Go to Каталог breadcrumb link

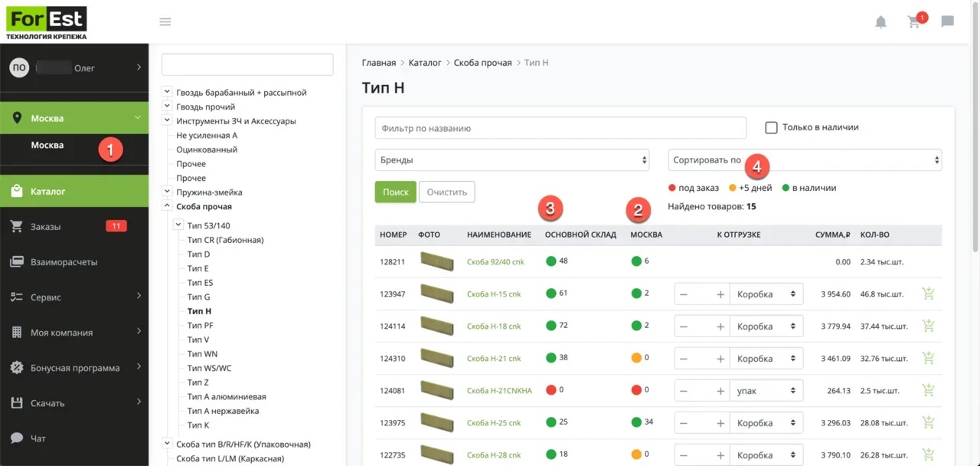[x=425, y=63]
